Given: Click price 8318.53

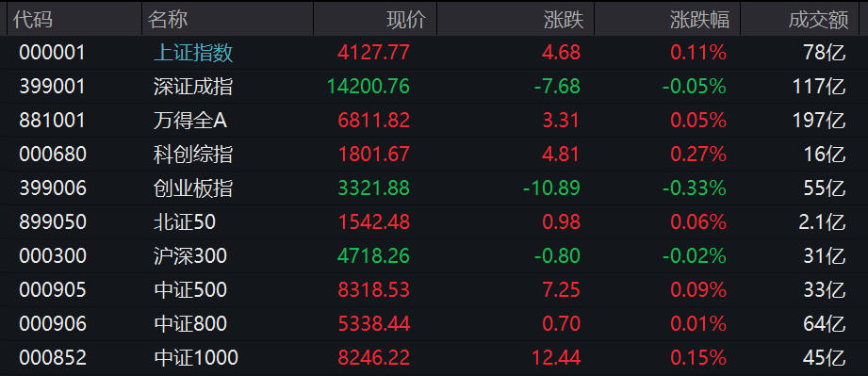Looking at the screenshot, I should tap(373, 289).
